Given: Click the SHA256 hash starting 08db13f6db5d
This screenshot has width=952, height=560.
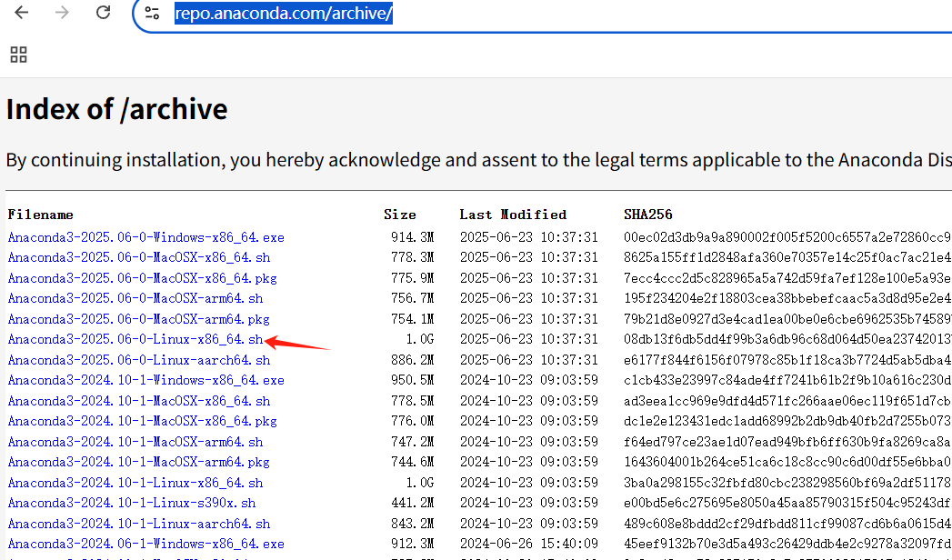Looking at the screenshot, I should tap(787, 339).
